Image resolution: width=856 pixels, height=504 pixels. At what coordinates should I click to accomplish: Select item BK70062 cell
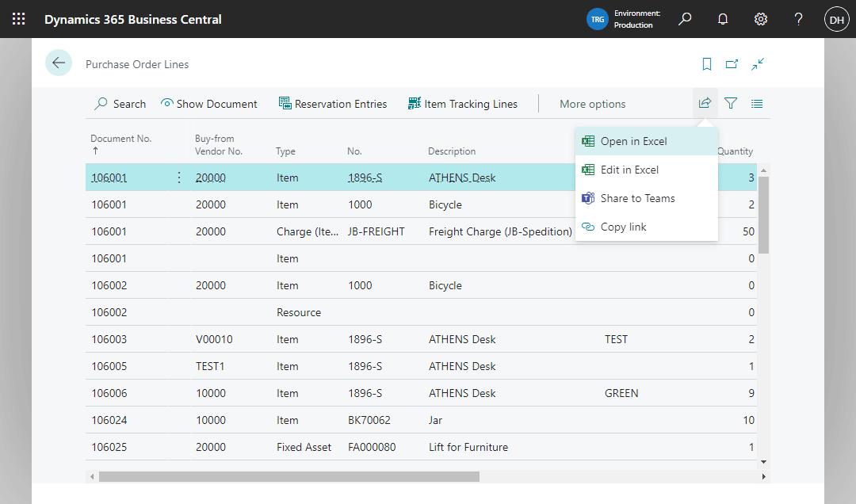pyautogui.click(x=369, y=420)
